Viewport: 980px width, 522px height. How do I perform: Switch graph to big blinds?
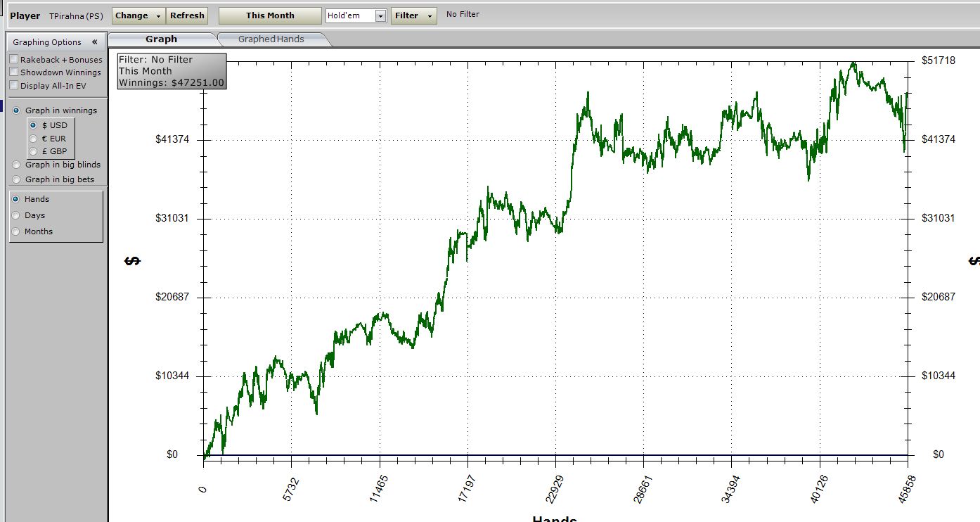[x=15, y=165]
